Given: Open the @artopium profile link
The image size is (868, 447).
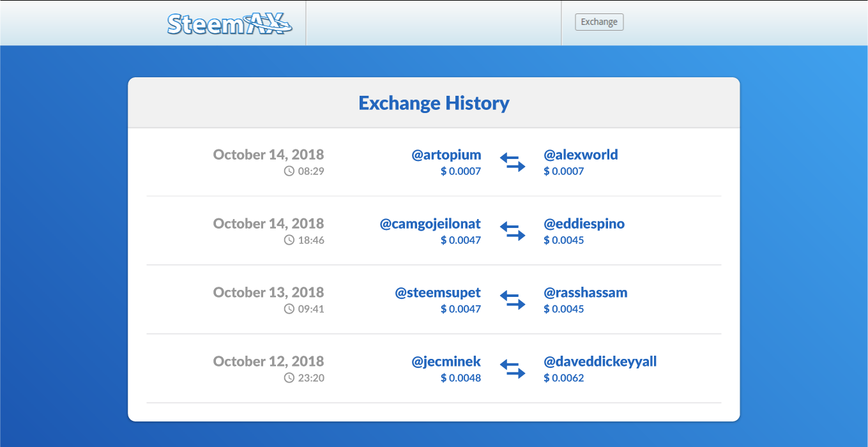Looking at the screenshot, I should click(446, 155).
